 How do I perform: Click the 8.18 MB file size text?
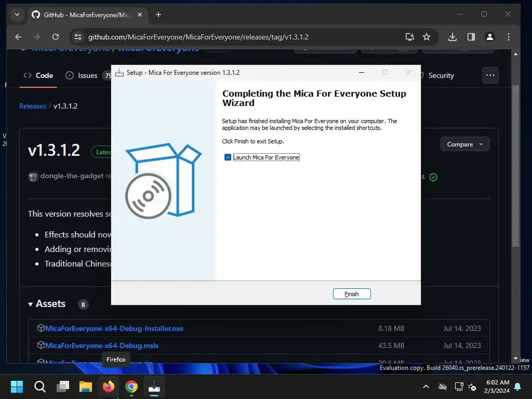(x=391, y=328)
